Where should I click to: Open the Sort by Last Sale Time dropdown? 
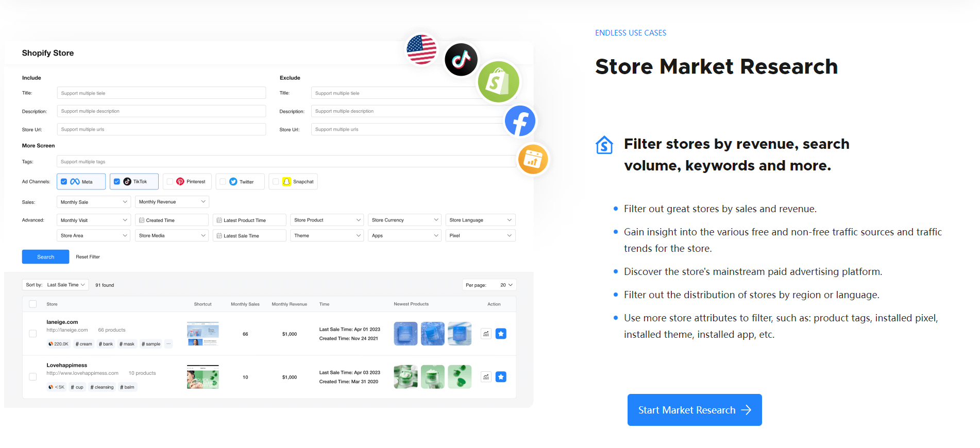coord(56,285)
